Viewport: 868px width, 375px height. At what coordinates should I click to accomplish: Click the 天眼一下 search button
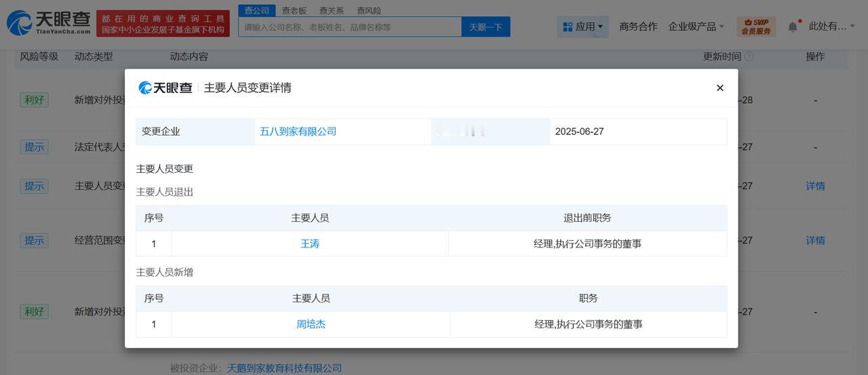[x=486, y=27]
